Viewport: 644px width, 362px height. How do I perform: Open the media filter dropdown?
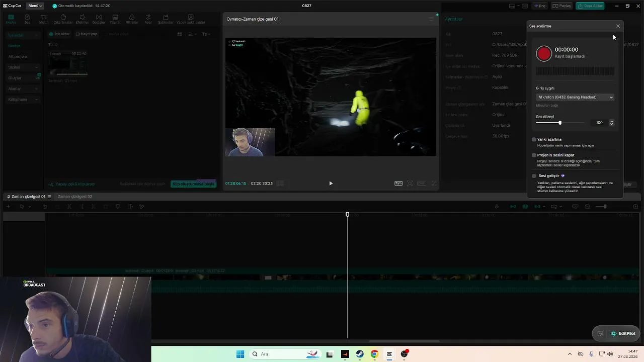click(x=206, y=34)
